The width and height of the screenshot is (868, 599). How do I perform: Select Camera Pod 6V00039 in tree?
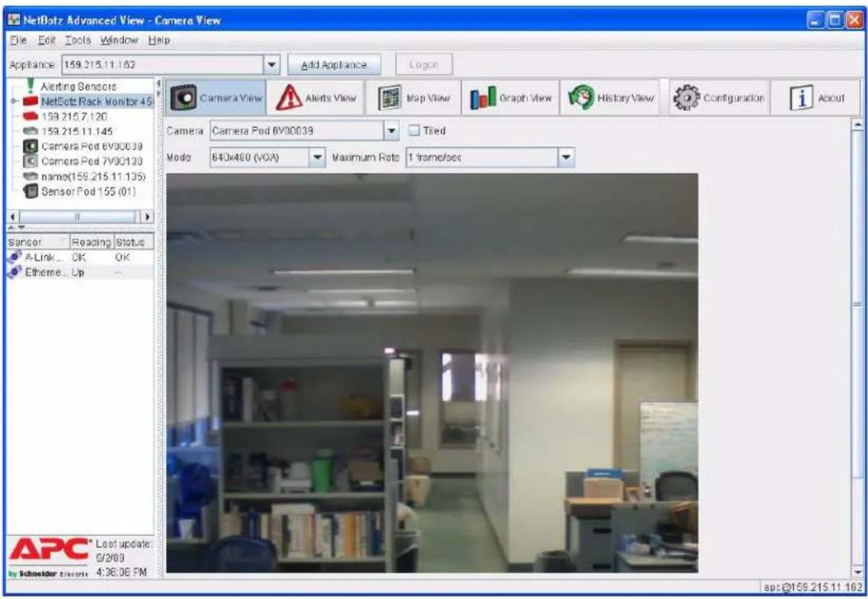pos(92,146)
